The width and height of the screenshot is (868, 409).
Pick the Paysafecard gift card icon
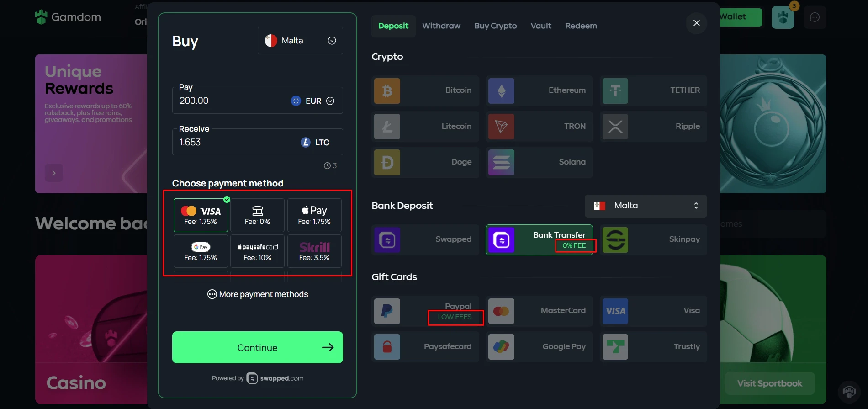click(x=387, y=347)
